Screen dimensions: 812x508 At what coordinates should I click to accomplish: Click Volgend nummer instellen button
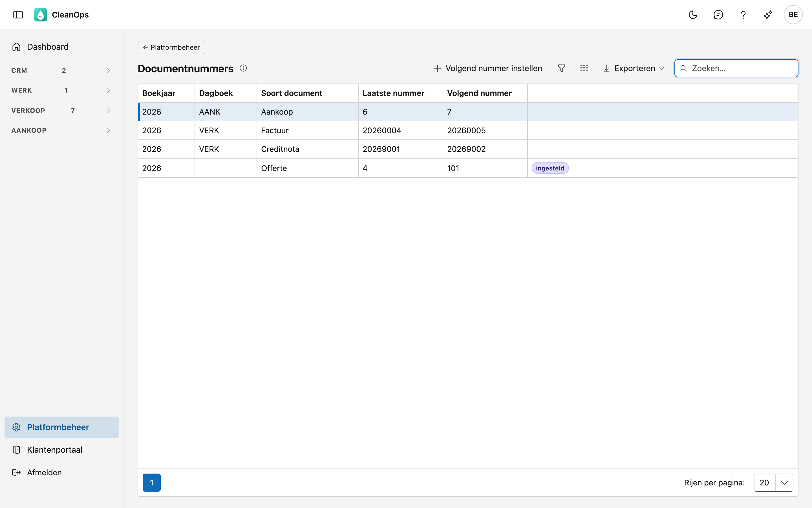(x=488, y=68)
